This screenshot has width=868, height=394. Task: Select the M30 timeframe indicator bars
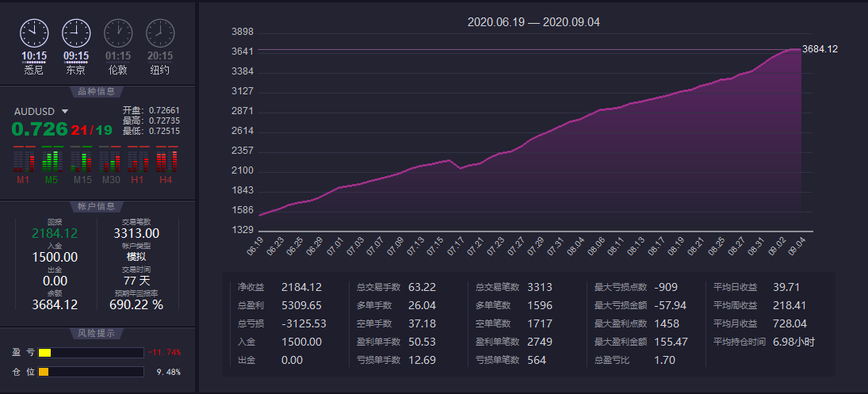pos(110,160)
